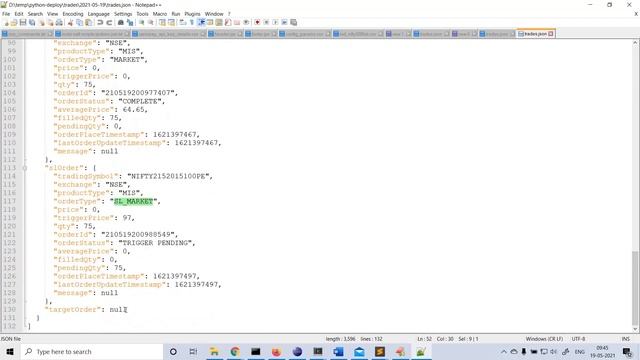640x360 pixels.
Task: Open the Edit menu
Action: (19, 14)
